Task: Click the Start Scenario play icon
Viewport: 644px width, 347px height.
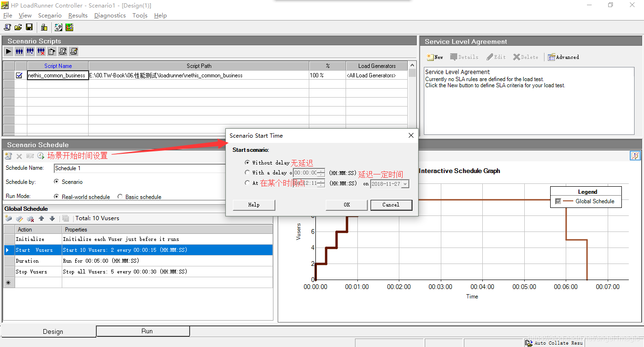Action: click(8, 51)
